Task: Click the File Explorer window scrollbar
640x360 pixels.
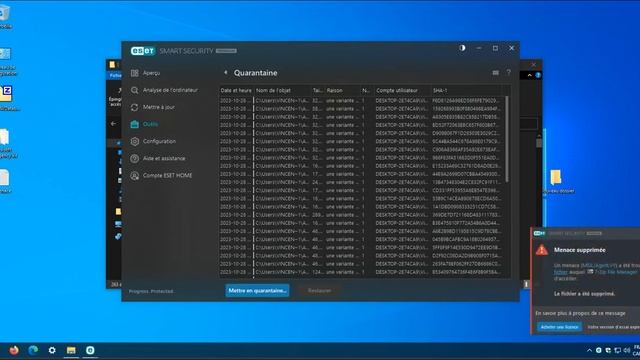Action: [539, 143]
